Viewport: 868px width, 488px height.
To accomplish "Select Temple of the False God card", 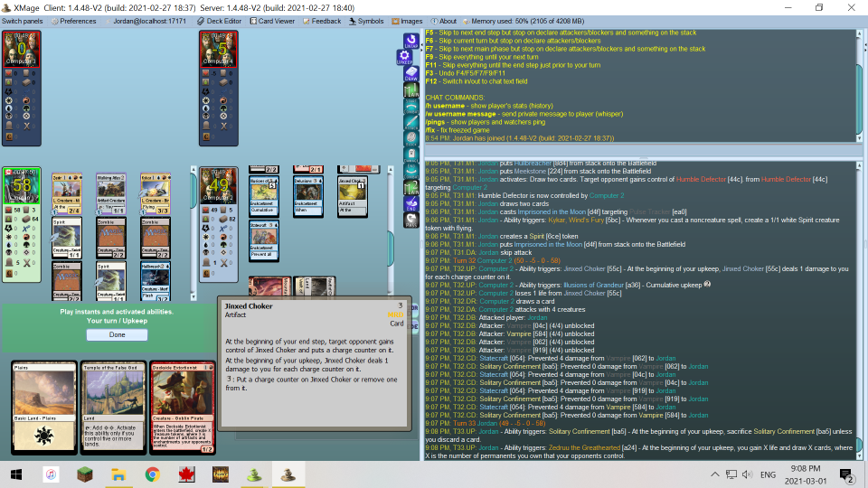I will pos(113,407).
